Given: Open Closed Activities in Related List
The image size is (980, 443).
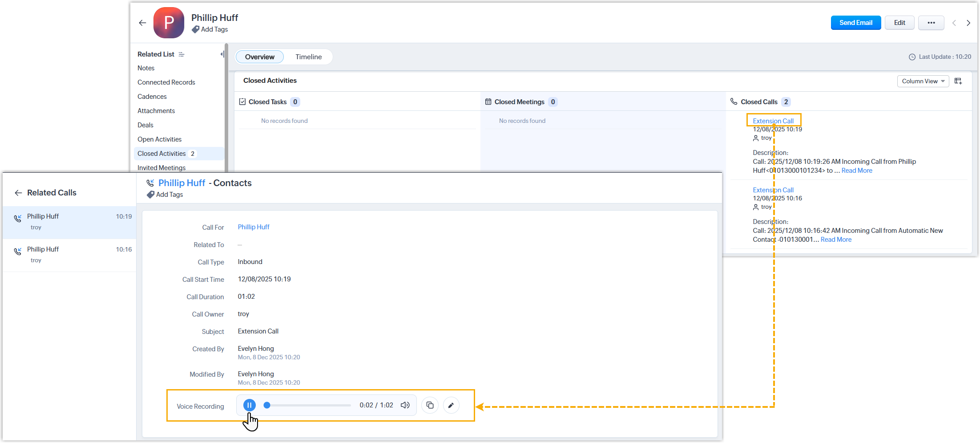Looking at the screenshot, I should pos(161,154).
